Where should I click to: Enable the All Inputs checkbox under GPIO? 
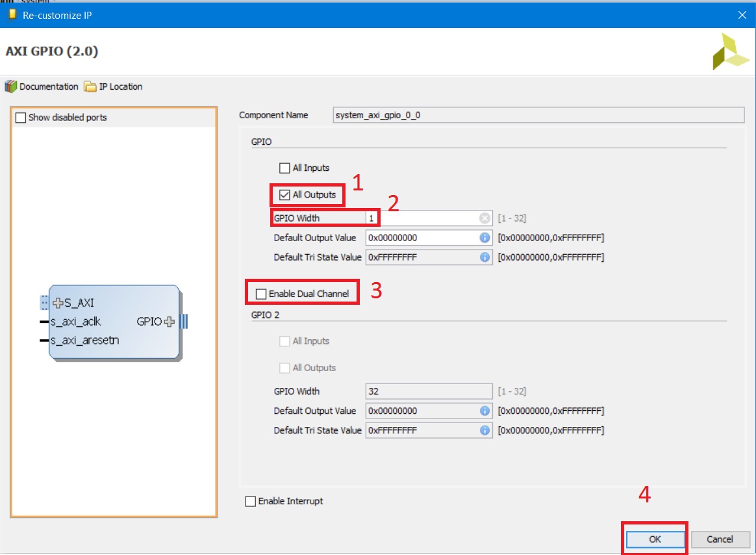click(x=284, y=168)
